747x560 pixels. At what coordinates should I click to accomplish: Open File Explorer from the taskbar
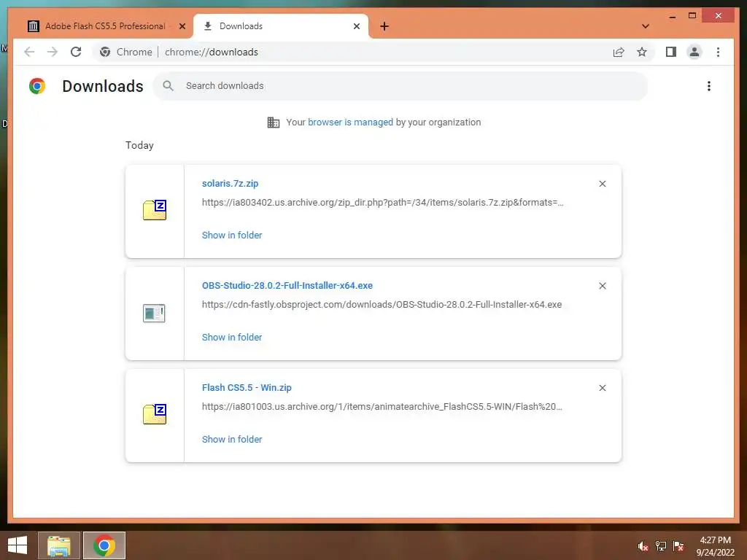click(x=58, y=545)
